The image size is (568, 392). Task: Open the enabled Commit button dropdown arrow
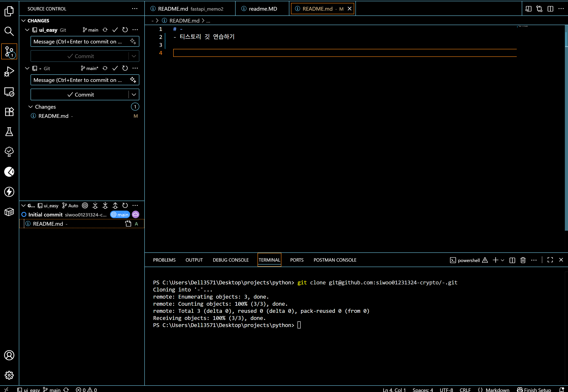pyautogui.click(x=134, y=95)
